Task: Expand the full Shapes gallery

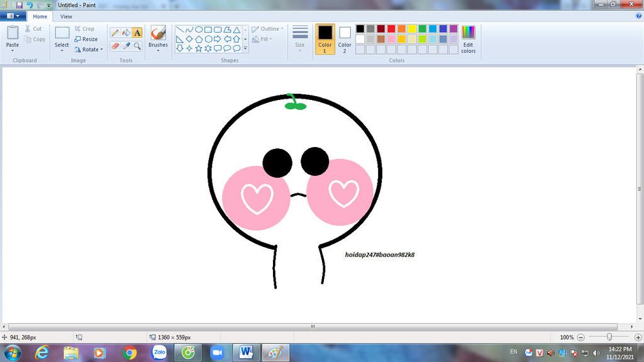Action: [245, 48]
